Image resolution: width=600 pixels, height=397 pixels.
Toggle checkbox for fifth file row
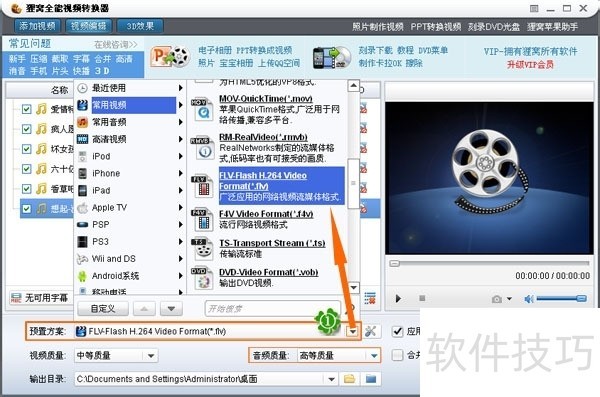26,189
